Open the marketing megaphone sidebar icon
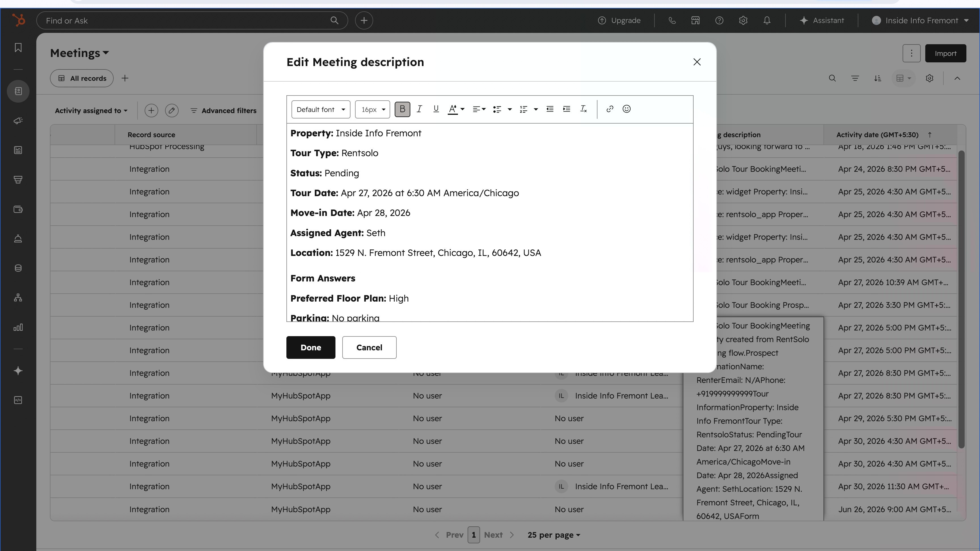Screen dimensions: 980x551 (x=18, y=120)
